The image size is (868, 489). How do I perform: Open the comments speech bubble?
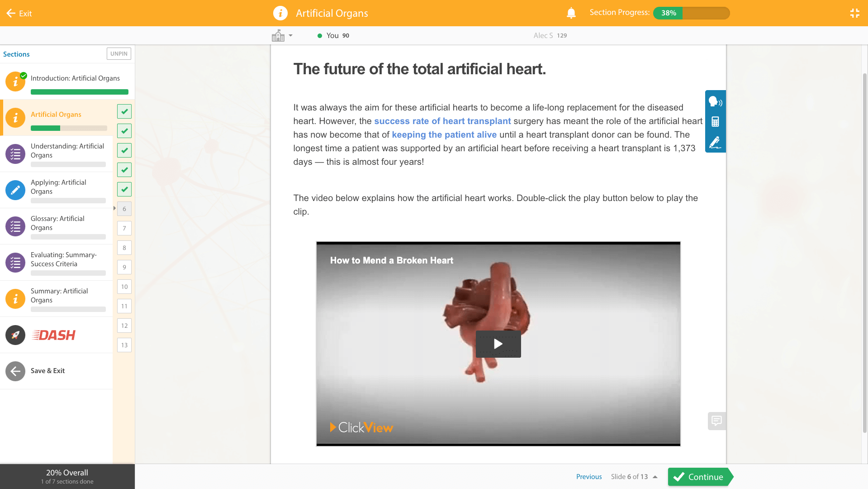[716, 421]
